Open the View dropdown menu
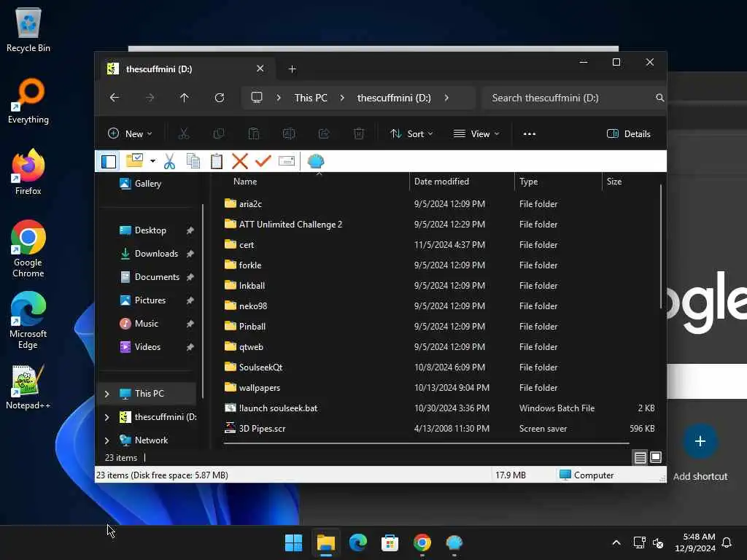The width and height of the screenshot is (747, 560). coord(476,134)
